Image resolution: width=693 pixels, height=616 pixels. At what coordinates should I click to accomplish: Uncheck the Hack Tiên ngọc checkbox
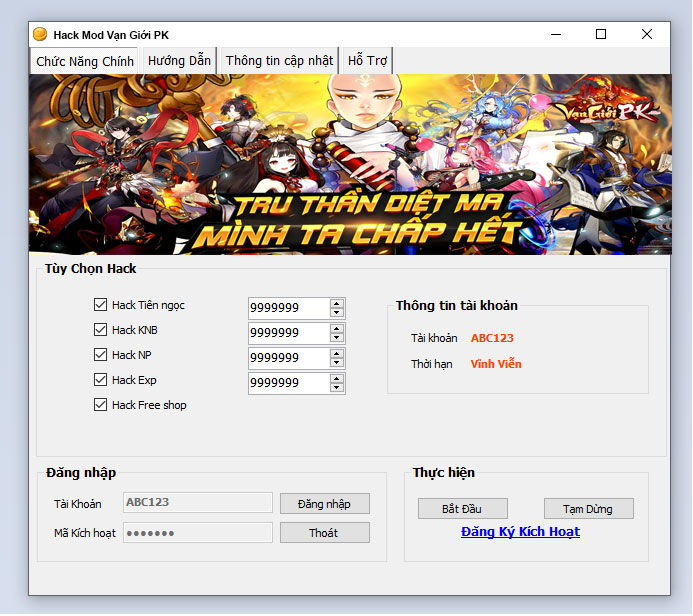coord(100,304)
